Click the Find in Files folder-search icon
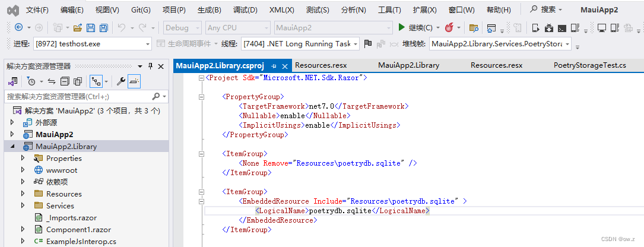644x247 pixels. tap(474, 28)
